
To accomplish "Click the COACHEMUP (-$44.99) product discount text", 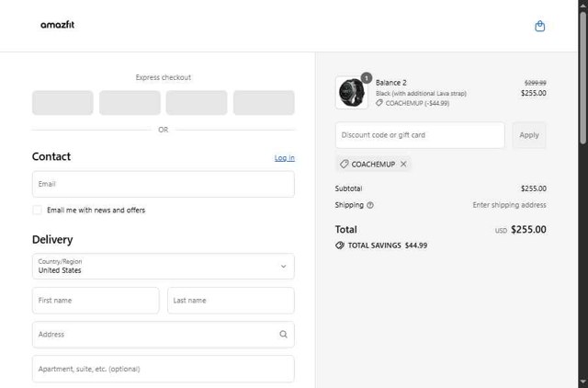I will click(417, 103).
